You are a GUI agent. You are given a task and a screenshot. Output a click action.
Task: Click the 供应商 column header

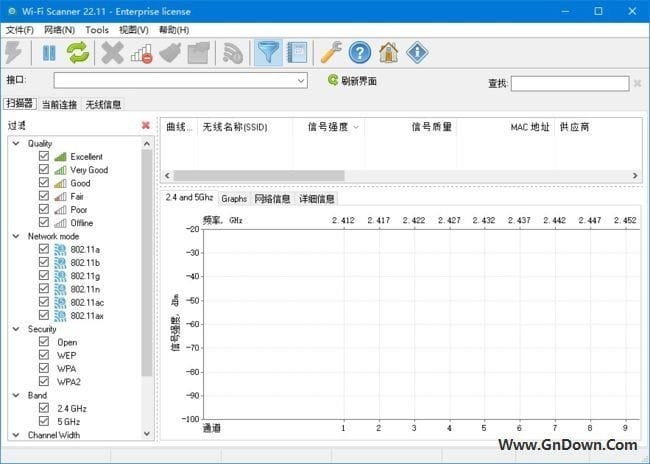coord(597,127)
